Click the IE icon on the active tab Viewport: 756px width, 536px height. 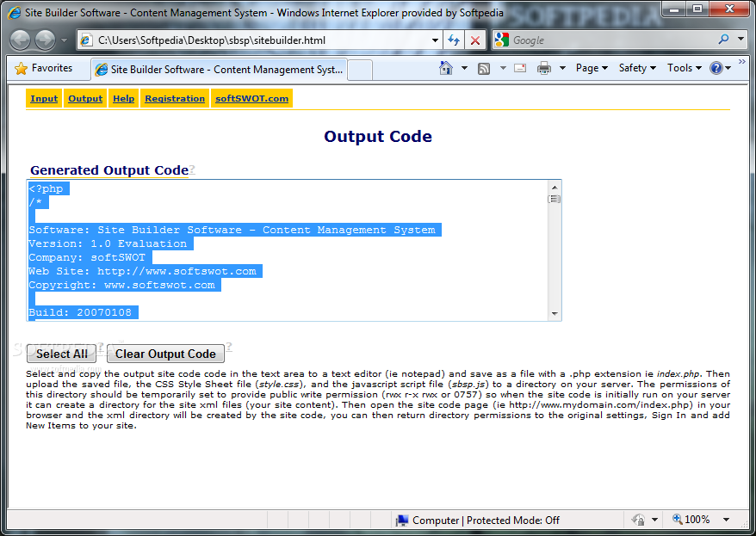tap(102, 70)
